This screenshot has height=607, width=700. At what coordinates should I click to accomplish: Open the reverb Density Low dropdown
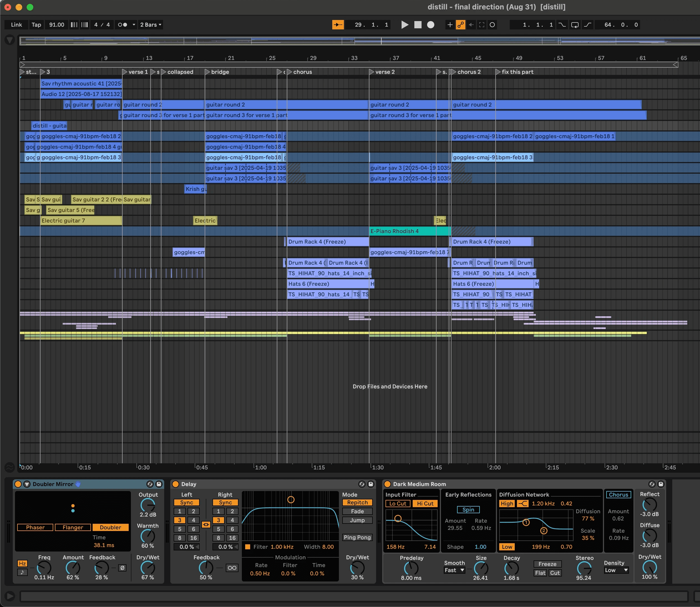coord(616,570)
